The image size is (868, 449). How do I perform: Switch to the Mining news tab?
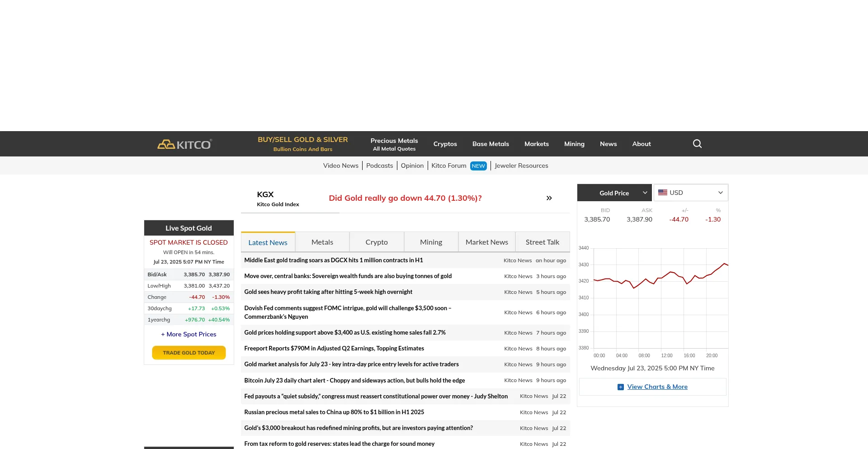431,242
